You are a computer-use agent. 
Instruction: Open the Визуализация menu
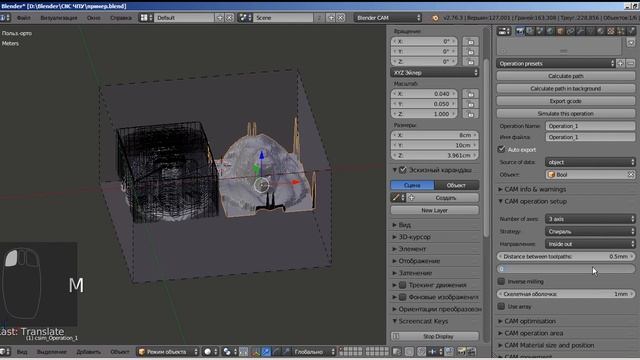[58, 18]
